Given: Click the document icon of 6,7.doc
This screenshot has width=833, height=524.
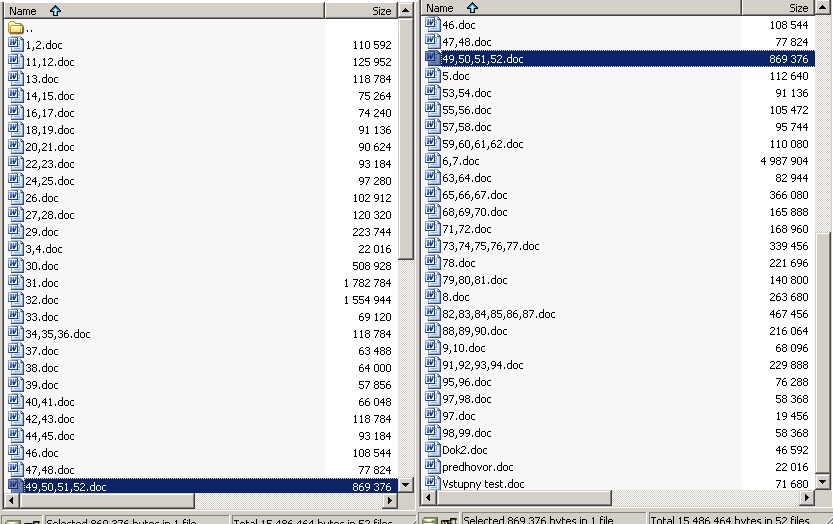Looking at the screenshot, I should [432, 161].
